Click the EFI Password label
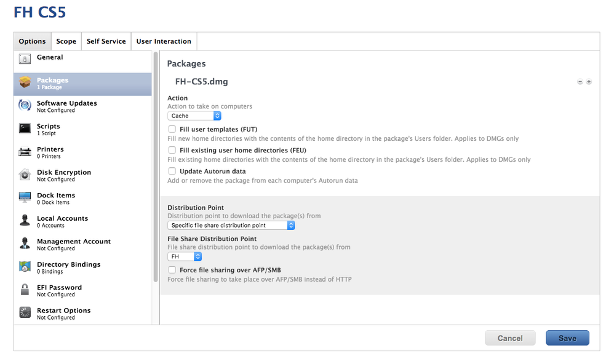 pyautogui.click(x=60, y=288)
